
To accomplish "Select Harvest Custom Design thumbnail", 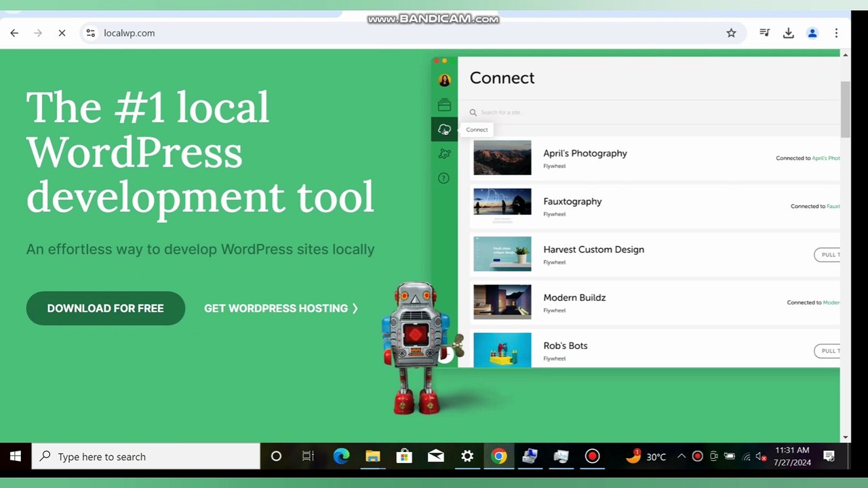I will [x=502, y=253].
